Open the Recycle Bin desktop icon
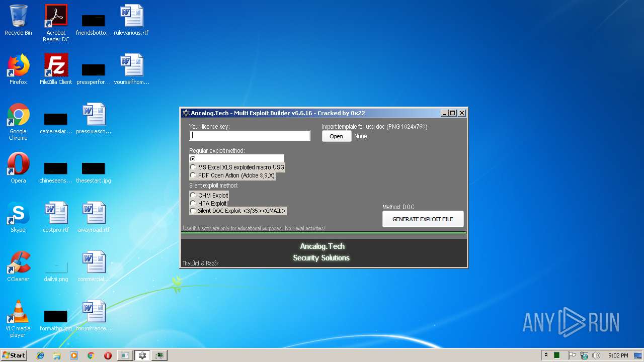 point(18,20)
